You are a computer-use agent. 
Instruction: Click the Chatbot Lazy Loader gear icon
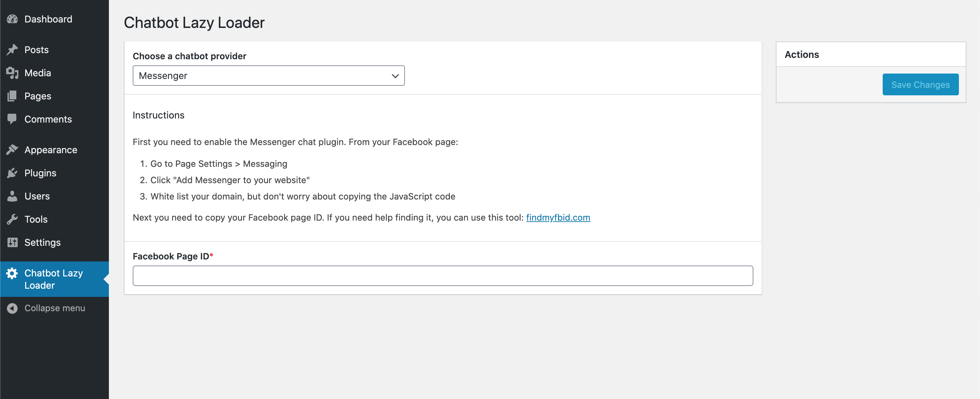(x=12, y=273)
